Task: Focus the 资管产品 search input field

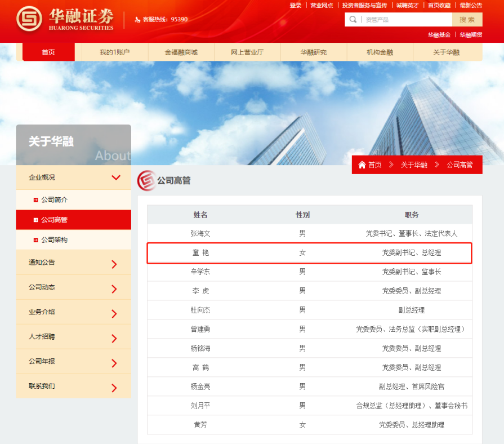Action: pos(405,20)
